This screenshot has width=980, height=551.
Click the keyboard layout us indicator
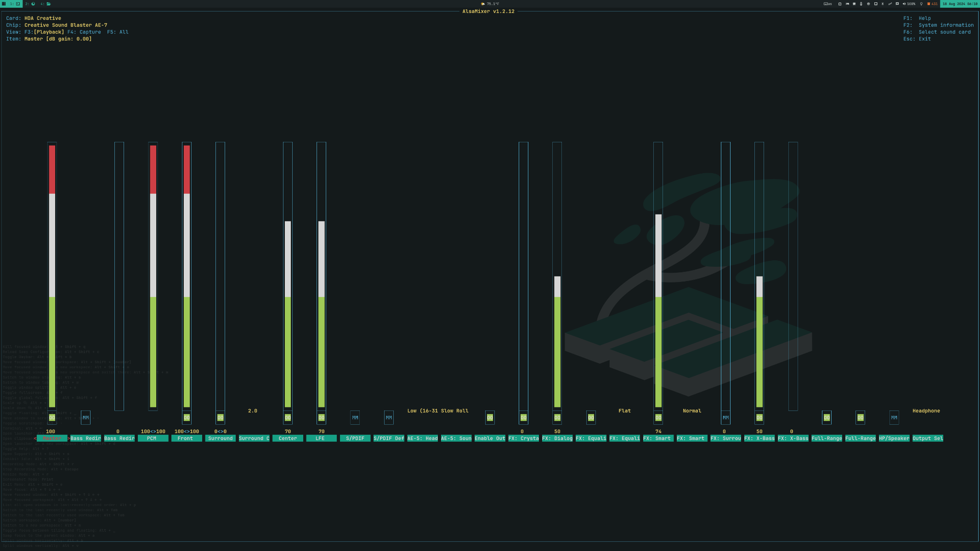click(x=827, y=4)
